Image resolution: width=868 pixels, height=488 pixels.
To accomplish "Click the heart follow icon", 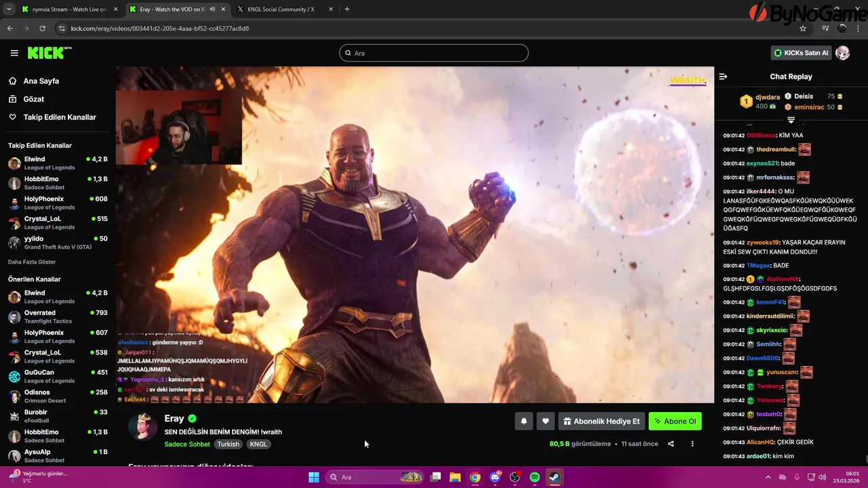I will pyautogui.click(x=545, y=421).
